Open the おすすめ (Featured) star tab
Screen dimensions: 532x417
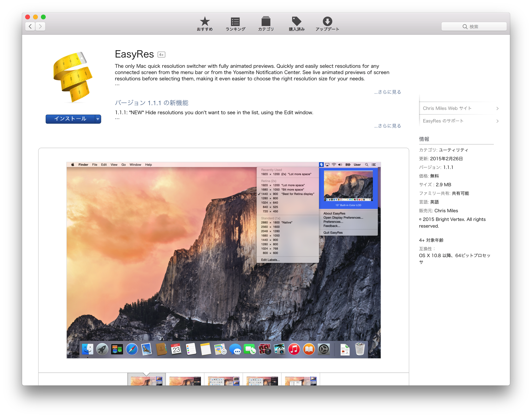205,24
